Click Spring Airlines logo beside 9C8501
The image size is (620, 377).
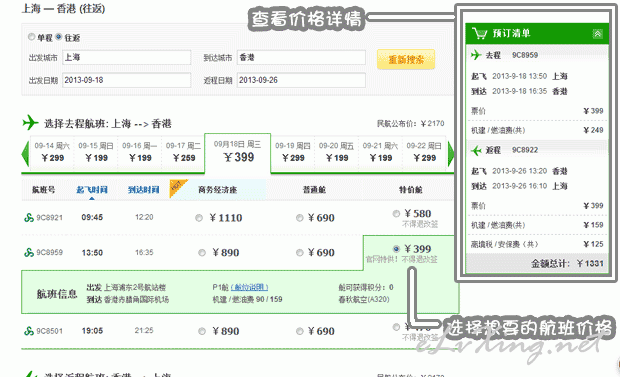click(x=29, y=331)
